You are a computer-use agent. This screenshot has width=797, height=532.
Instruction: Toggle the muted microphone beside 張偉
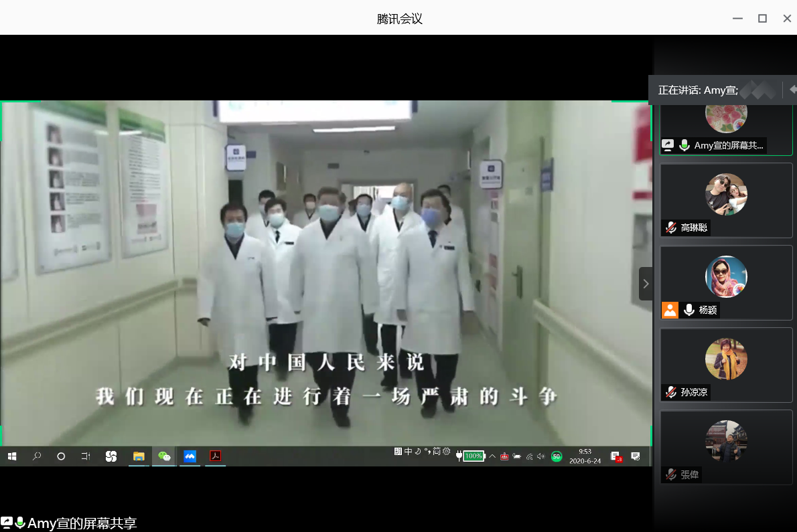click(x=671, y=474)
